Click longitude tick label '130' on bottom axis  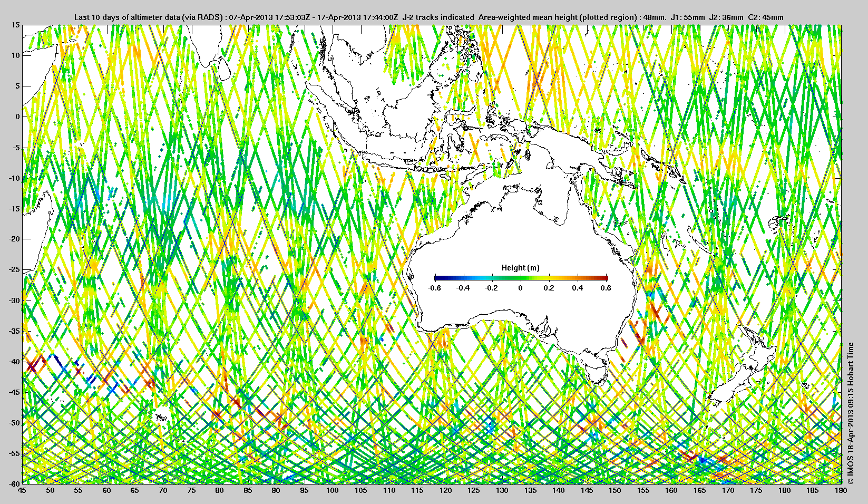(502, 491)
